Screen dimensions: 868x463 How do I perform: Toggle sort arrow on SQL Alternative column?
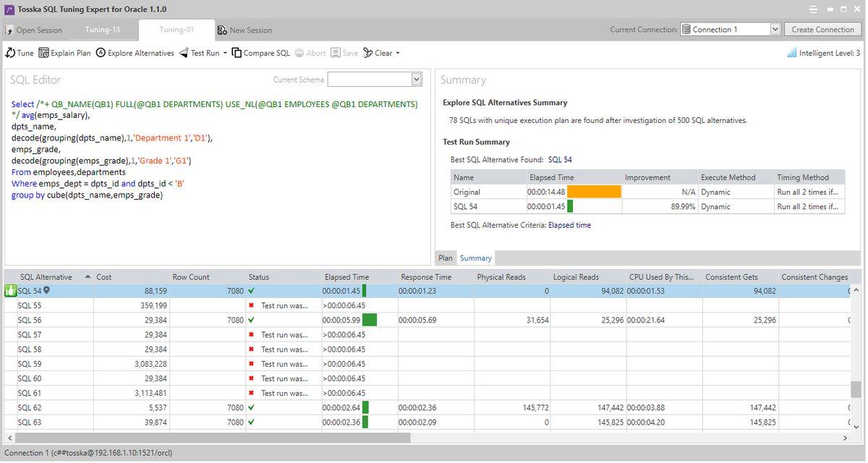coord(88,277)
